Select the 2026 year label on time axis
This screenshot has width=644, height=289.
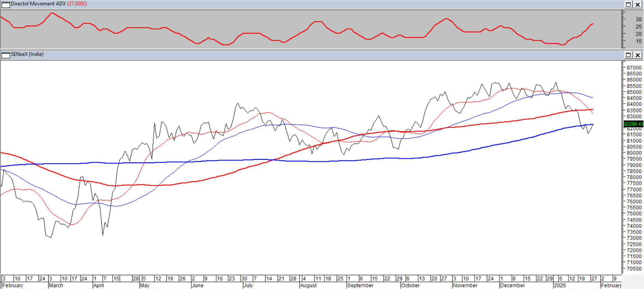coord(560,286)
